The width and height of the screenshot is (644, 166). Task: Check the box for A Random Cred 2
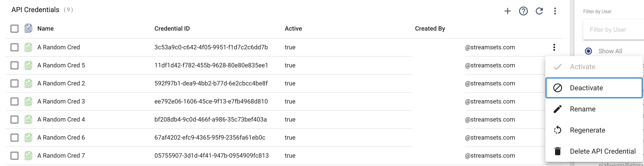[x=14, y=83]
